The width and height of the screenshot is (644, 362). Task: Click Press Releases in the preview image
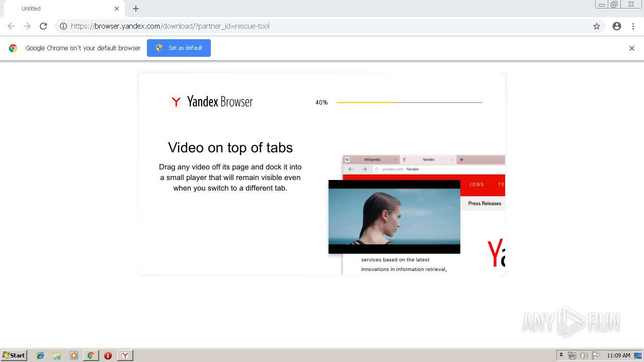coord(485,204)
